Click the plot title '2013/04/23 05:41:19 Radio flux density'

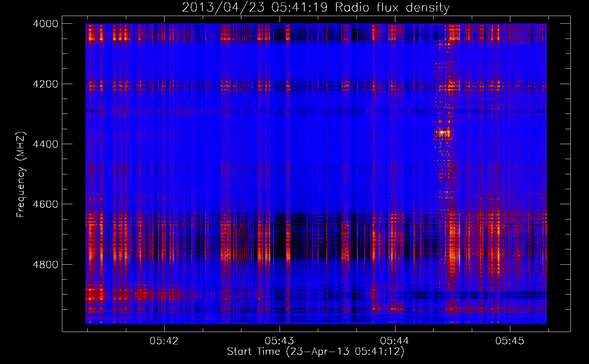[x=316, y=7]
